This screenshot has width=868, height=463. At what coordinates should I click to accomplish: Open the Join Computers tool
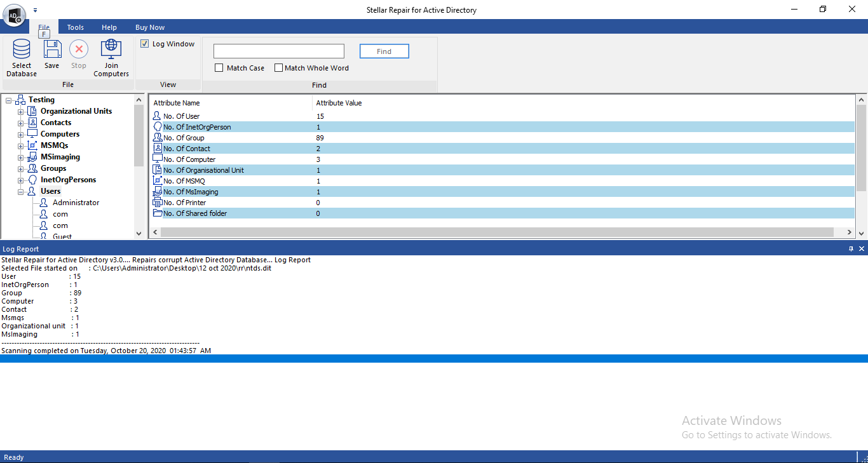tap(111, 50)
